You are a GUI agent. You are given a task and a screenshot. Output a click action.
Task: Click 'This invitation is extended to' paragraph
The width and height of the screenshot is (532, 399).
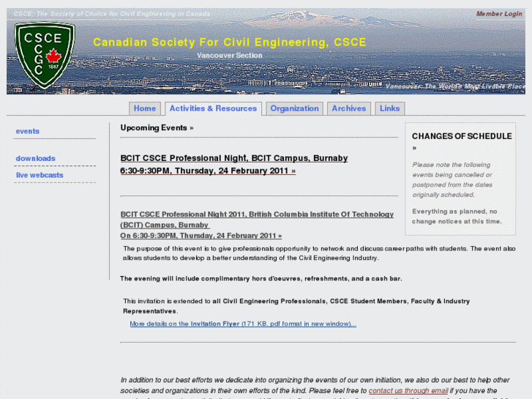click(296, 306)
